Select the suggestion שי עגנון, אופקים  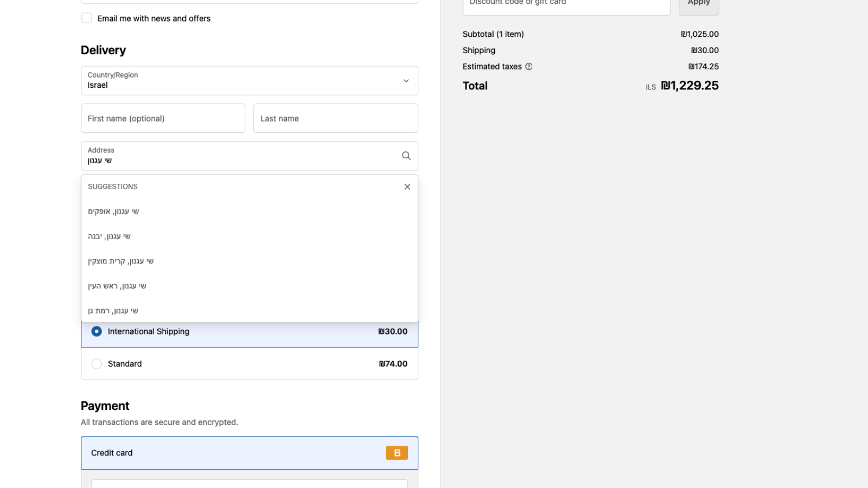tap(113, 211)
